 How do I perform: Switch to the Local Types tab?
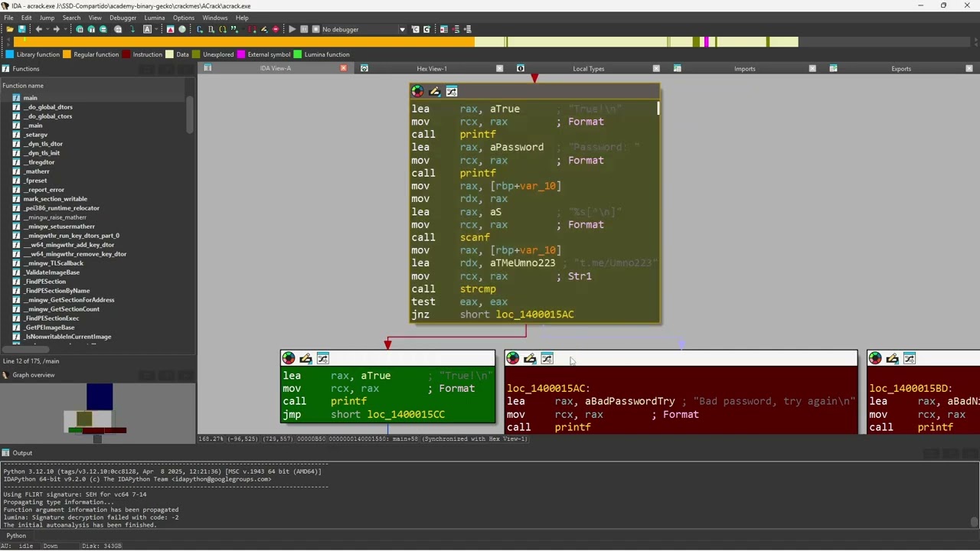click(588, 68)
